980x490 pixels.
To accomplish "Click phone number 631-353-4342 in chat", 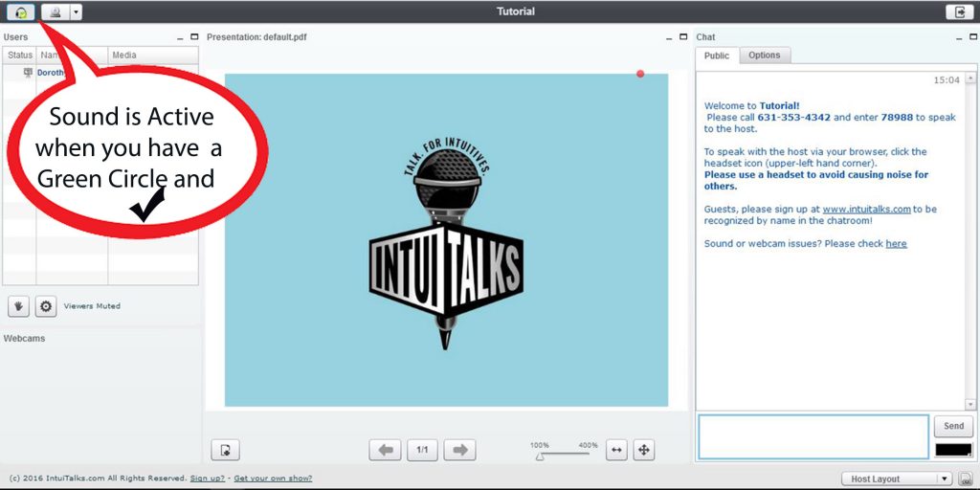I will 793,117.
